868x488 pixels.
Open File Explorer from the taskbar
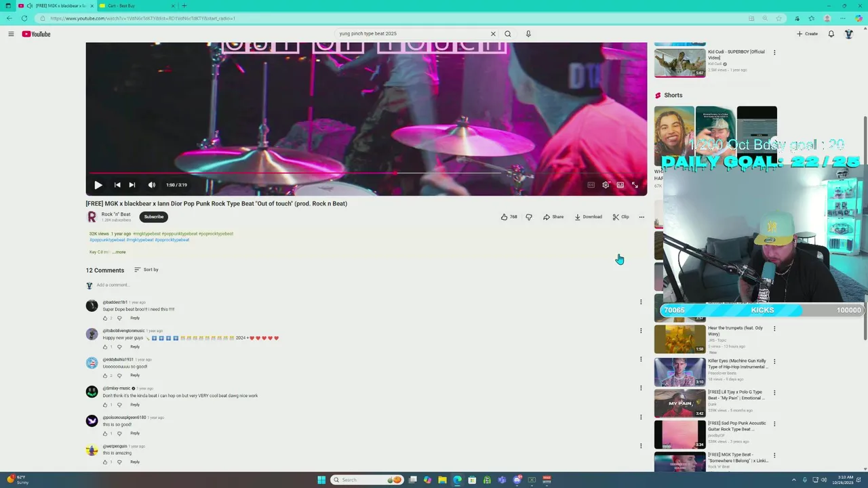[442, 480]
